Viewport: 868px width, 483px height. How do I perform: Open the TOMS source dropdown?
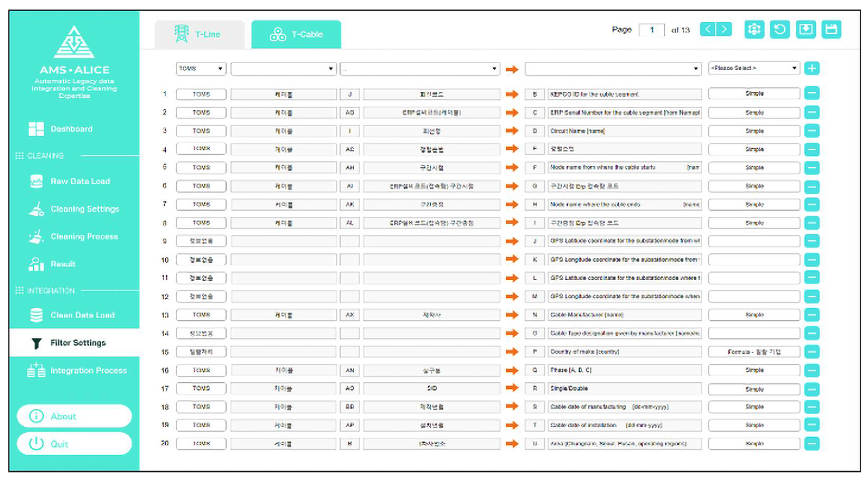[x=201, y=69]
